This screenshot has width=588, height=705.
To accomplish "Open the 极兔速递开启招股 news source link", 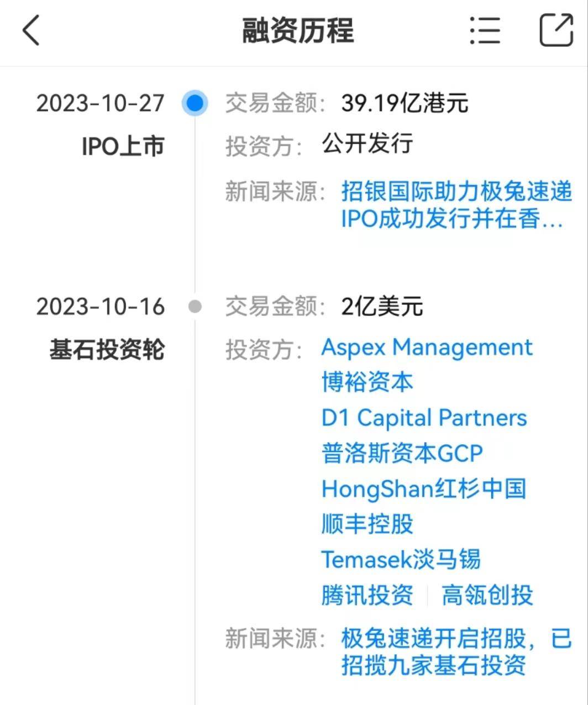I will click(x=456, y=652).
